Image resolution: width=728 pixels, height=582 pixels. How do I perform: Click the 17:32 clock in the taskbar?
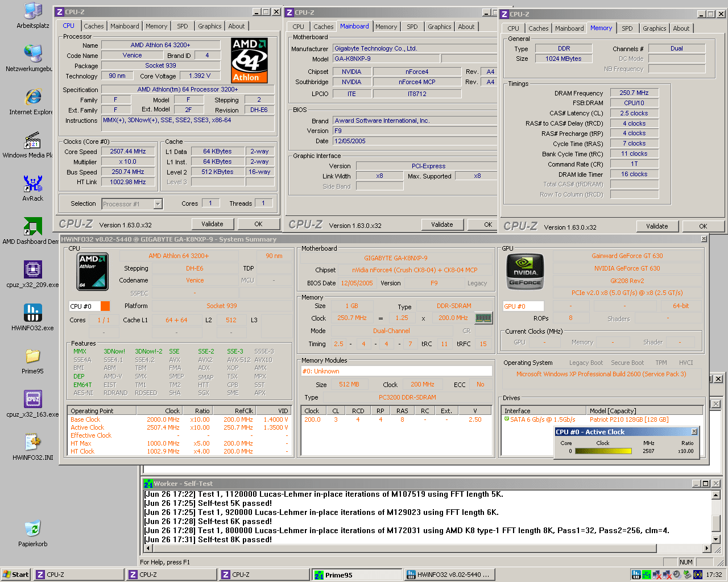coord(714,575)
